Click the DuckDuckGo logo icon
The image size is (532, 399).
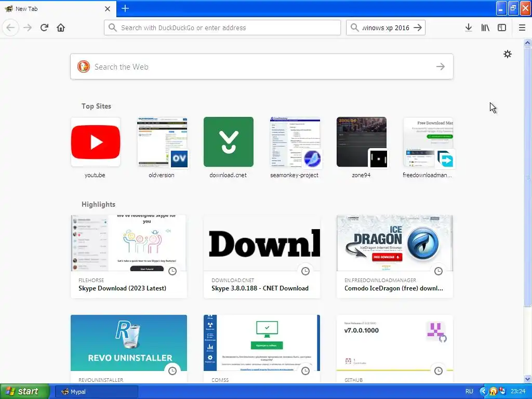click(84, 66)
